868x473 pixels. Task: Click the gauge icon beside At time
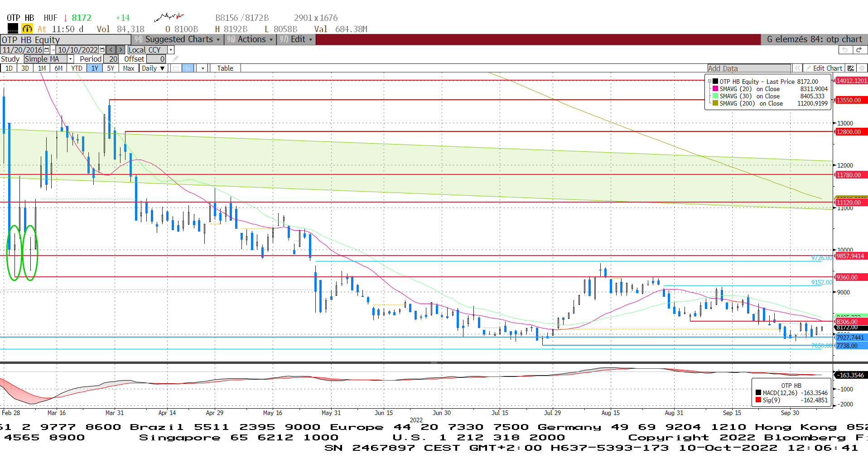pos(27,29)
